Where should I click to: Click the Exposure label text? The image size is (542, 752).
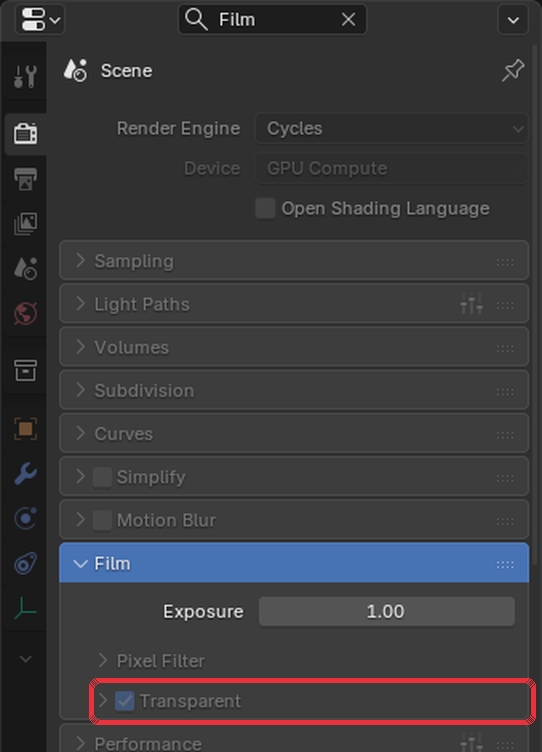pyautogui.click(x=203, y=611)
